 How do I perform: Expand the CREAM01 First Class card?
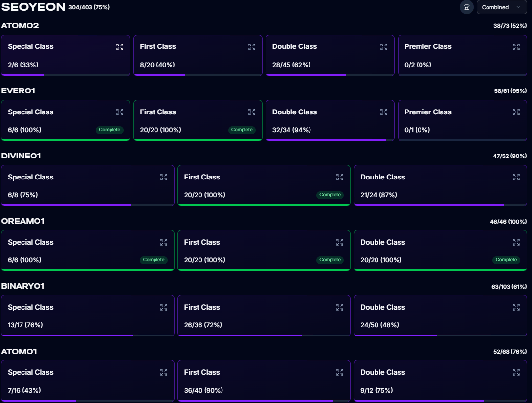pos(340,242)
